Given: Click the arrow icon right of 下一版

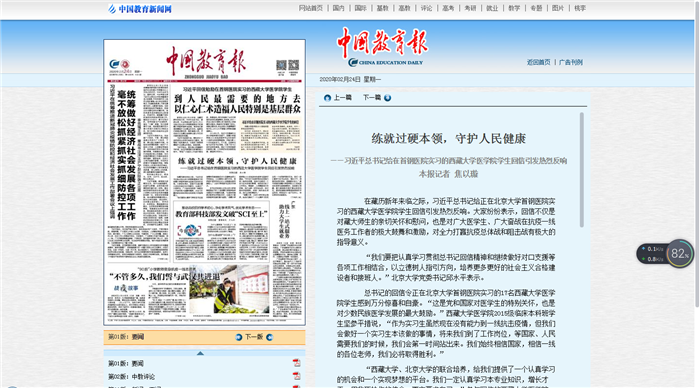Looking at the screenshot, I should (269, 337).
